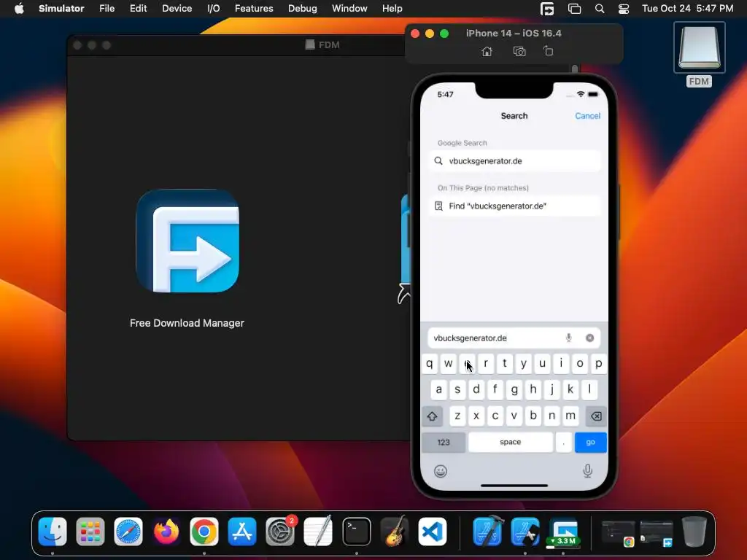The width and height of the screenshot is (747, 560).
Task: Open the Window menu
Action: pyautogui.click(x=349, y=9)
